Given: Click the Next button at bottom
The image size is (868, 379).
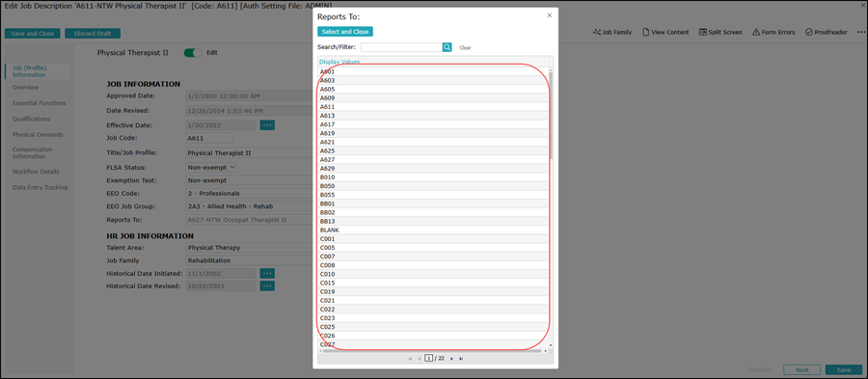Looking at the screenshot, I should (x=802, y=369).
